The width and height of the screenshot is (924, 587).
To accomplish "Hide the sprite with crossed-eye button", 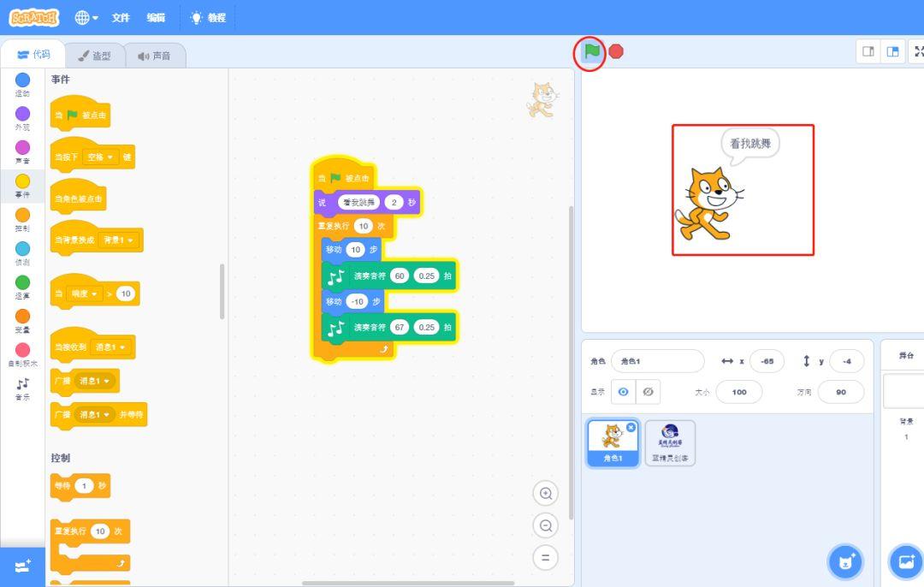I will click(x=649, y=392).
